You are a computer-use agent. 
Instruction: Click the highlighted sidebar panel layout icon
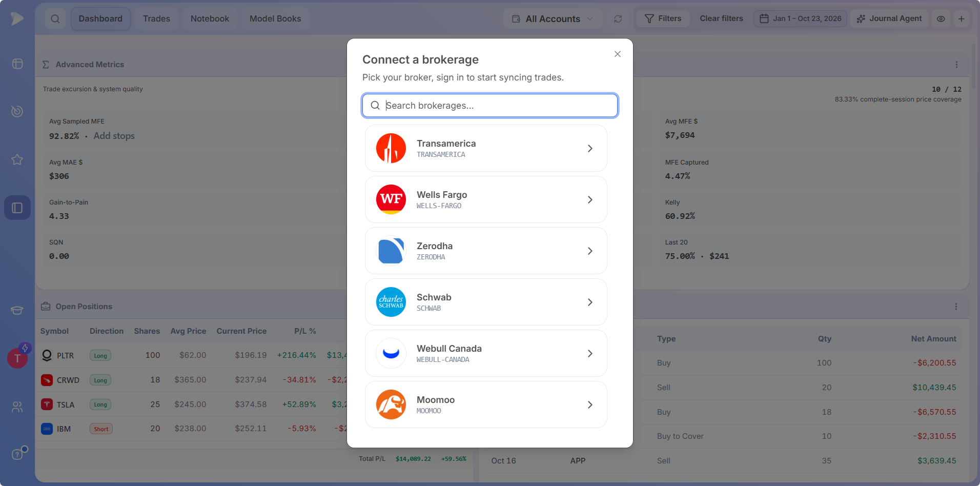click(x=17, y=208)
